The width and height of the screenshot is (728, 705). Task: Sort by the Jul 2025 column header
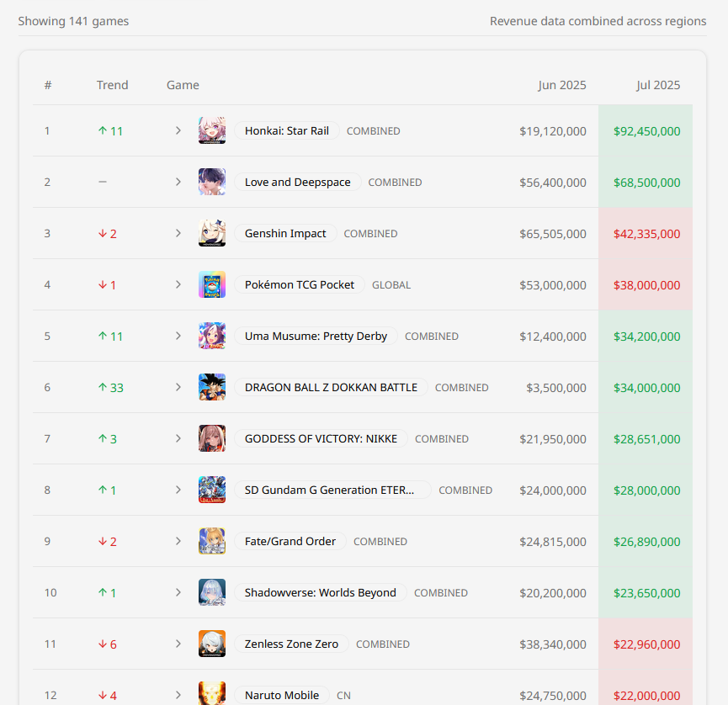[x=658, y=85]
